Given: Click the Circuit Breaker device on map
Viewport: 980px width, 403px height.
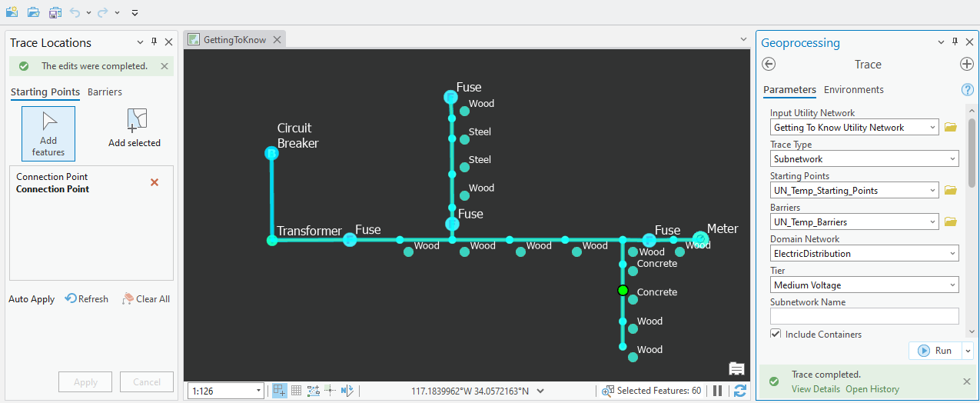Looking at the screenshot, I should [271, 153].
